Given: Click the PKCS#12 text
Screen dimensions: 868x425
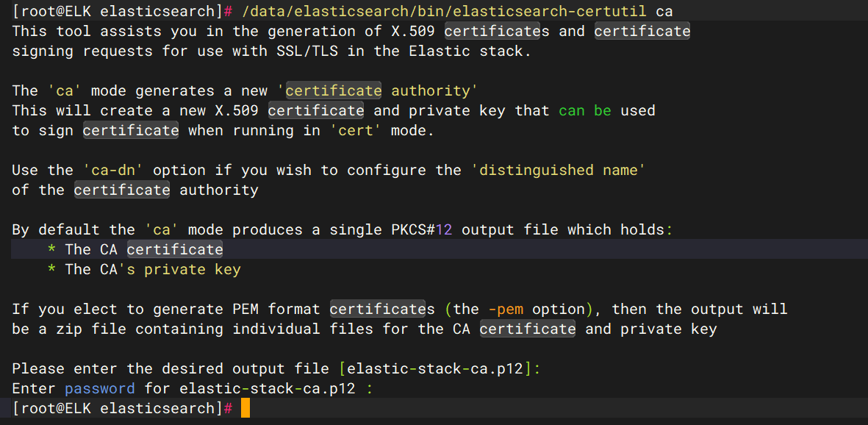Looking at the screenshot, I should point(422,230).
